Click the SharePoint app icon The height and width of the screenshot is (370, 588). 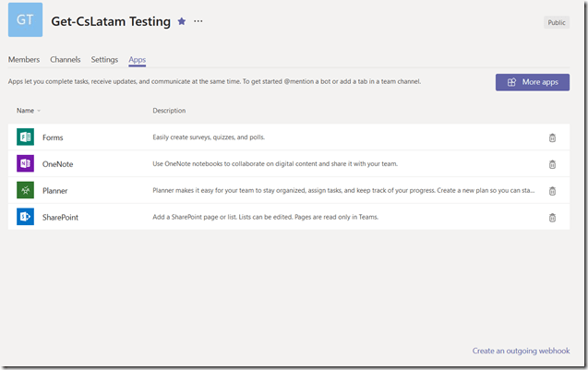click(x=25, y=218)
